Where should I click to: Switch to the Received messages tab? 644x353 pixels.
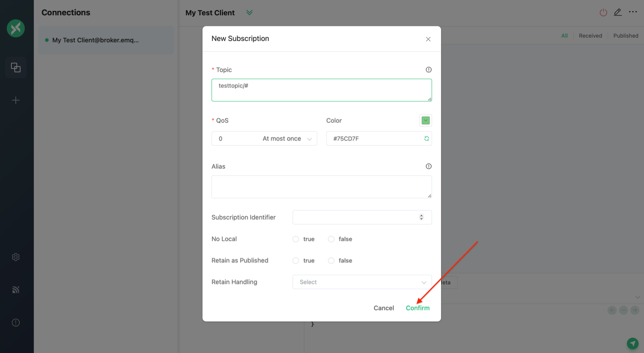click(590, 36)
